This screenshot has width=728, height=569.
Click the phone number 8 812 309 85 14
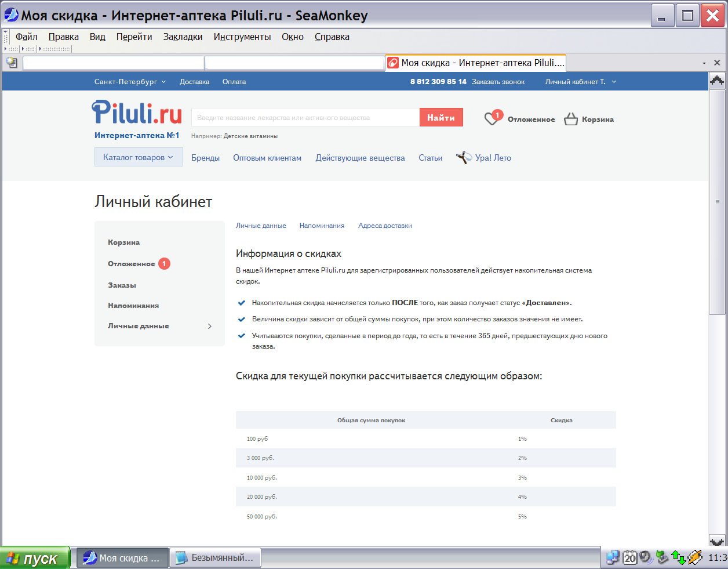pyautogui.click(x=438, y=82)
